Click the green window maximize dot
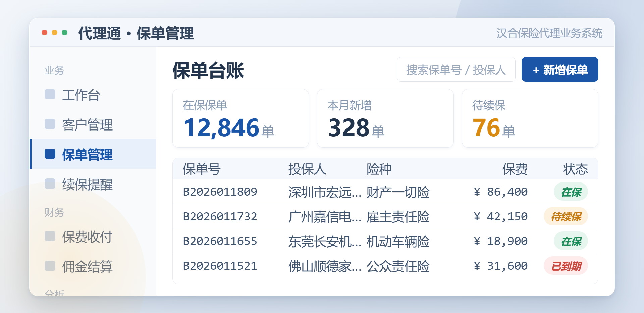 coord(64,32)
